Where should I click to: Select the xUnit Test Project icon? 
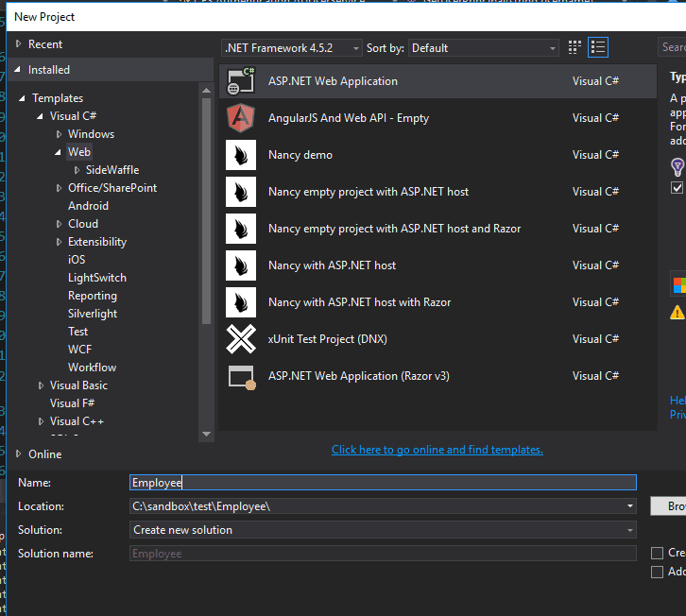tap(241, 339)
